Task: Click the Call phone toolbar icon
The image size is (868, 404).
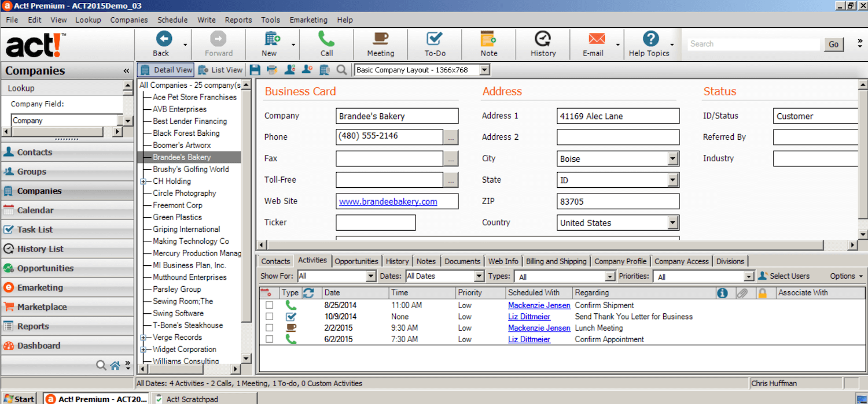Action: 326,39
